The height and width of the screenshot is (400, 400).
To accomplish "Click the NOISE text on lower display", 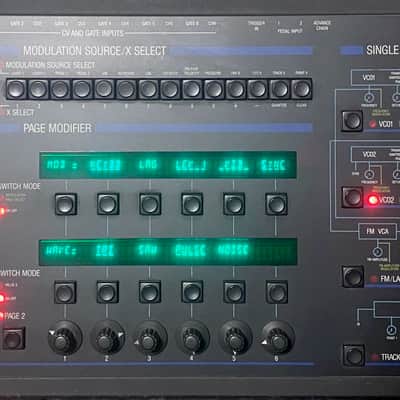I will [233, 250].
